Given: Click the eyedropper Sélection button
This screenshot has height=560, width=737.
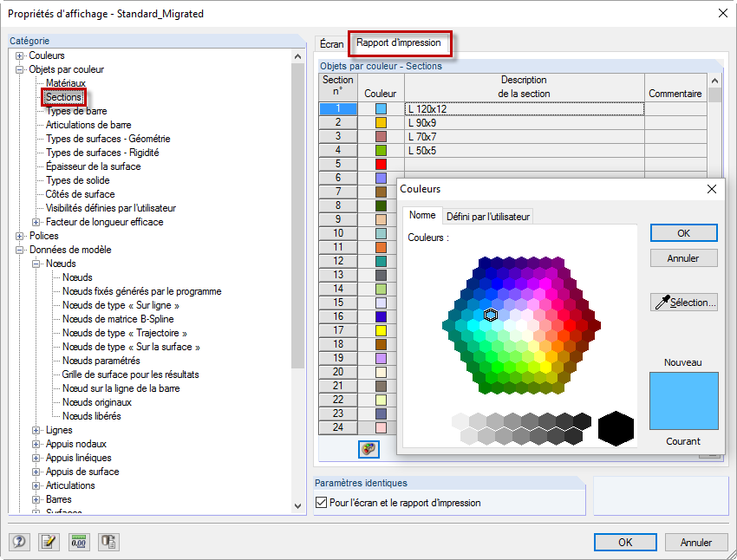Looking at the screenshot, I should point(684,303).
